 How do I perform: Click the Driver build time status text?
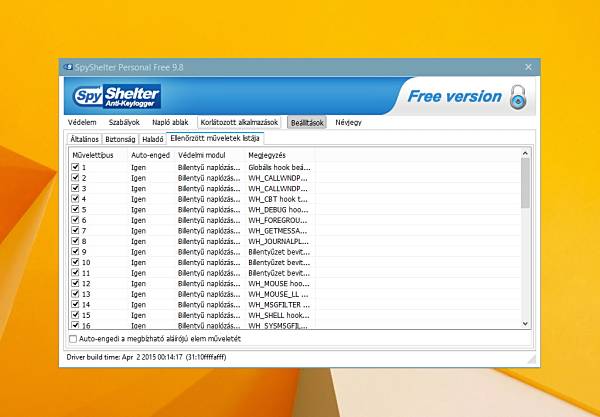(146, 357)
